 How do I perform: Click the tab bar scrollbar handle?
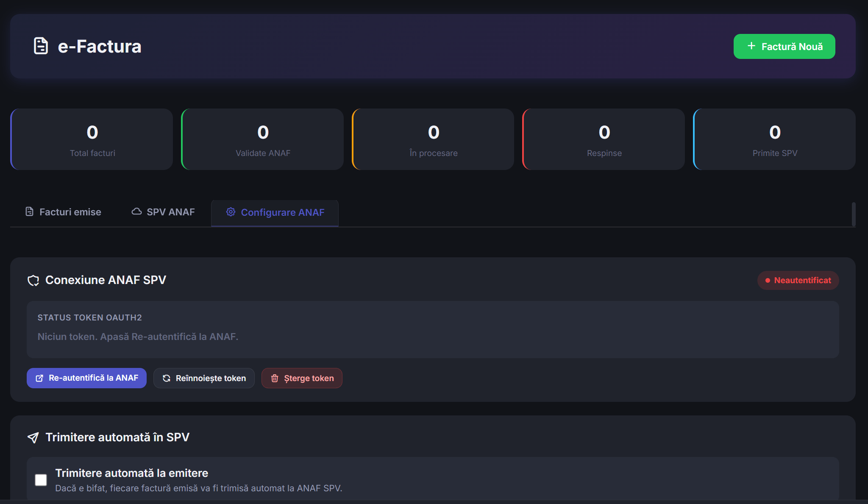point(854,214)
